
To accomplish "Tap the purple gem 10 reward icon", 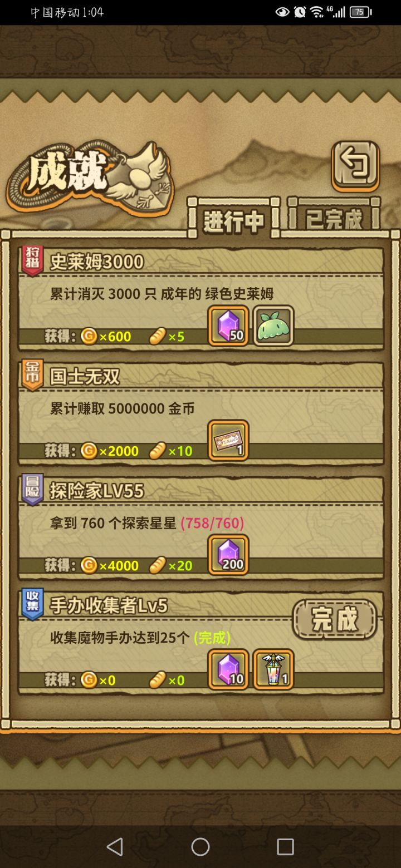I will click(x=228, y=670).
